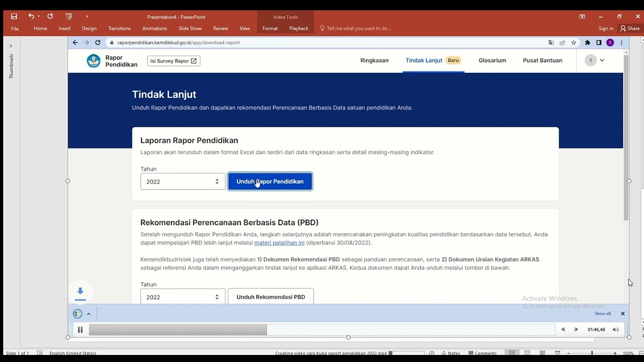Viewport: 644px width, 362px height.
Task: Click the blue download arrow icon
Action: [80, 292]
